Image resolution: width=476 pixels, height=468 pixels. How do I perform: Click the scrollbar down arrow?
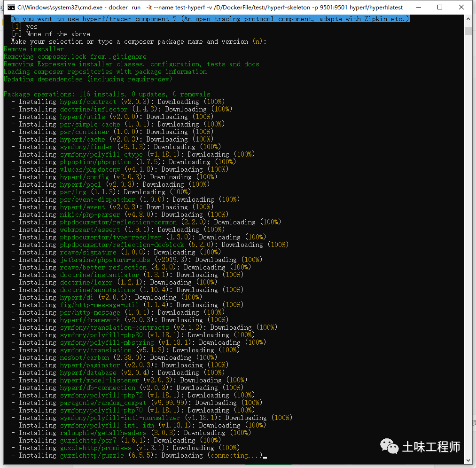click(468, 460)
